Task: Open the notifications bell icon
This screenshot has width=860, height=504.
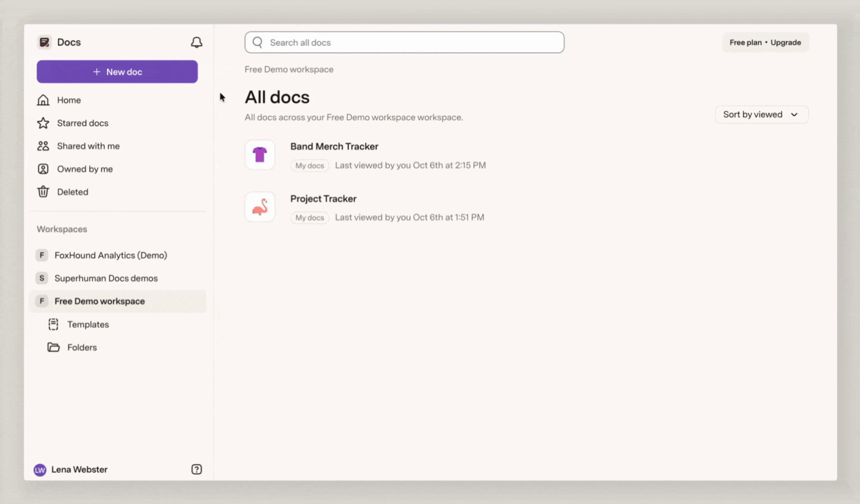Action: click(x=197, y=42)
